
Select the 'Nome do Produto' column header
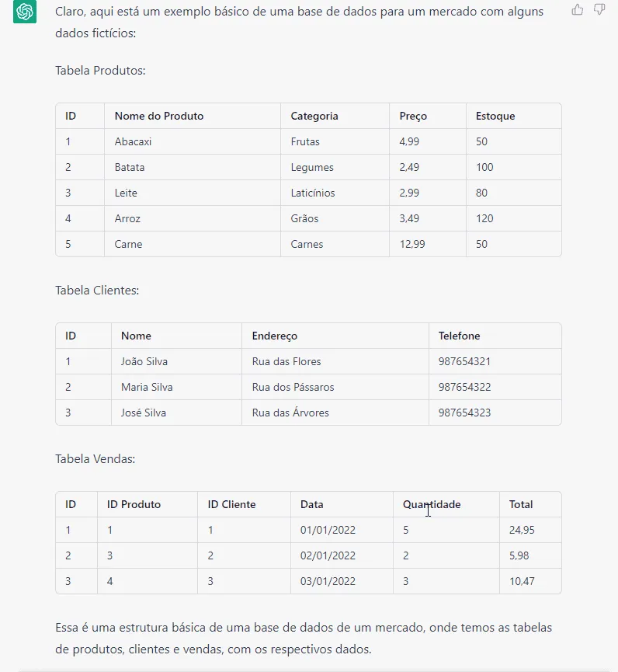coord(159,116)
